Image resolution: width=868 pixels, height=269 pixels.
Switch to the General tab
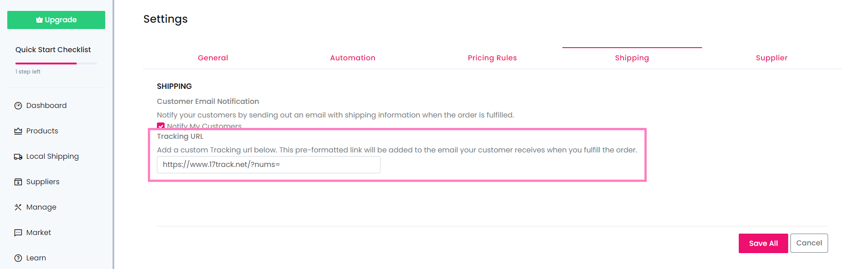(x=213, y=58)
